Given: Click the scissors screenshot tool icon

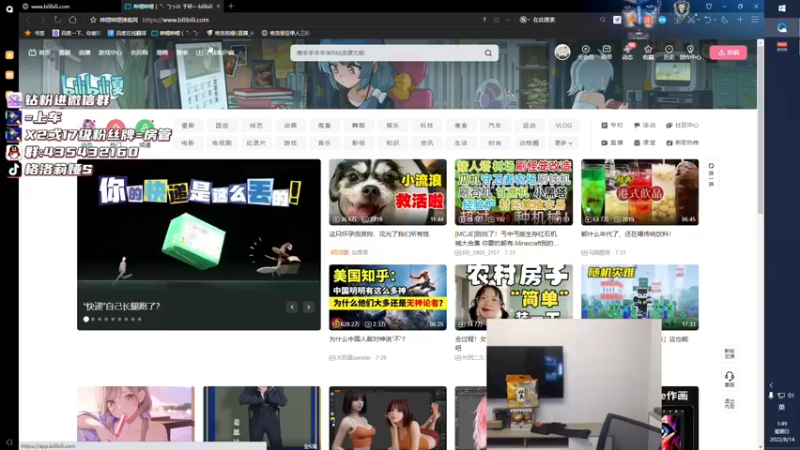Looking at the screenshot, I should pyautogui.click(x=692, y=20).
